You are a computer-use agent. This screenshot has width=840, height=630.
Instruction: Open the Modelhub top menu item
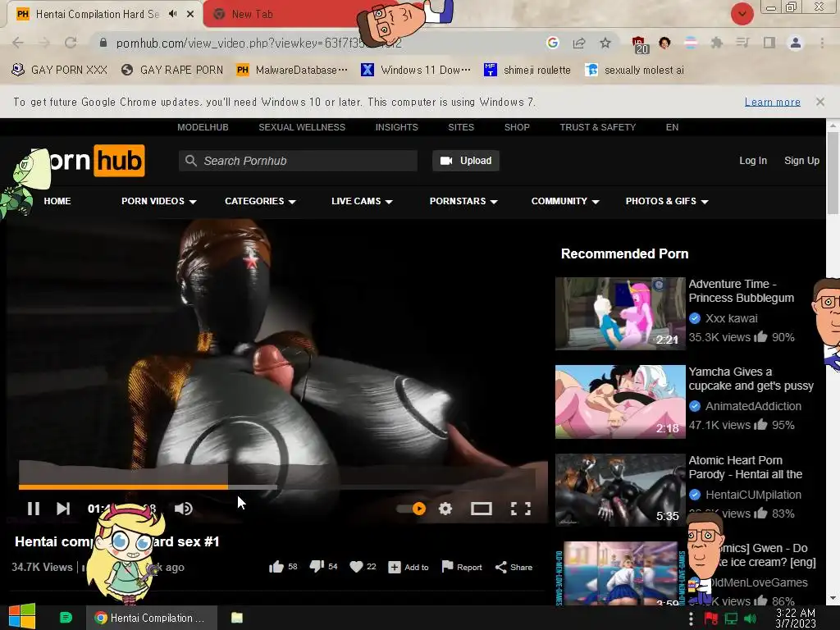point(203,127)
